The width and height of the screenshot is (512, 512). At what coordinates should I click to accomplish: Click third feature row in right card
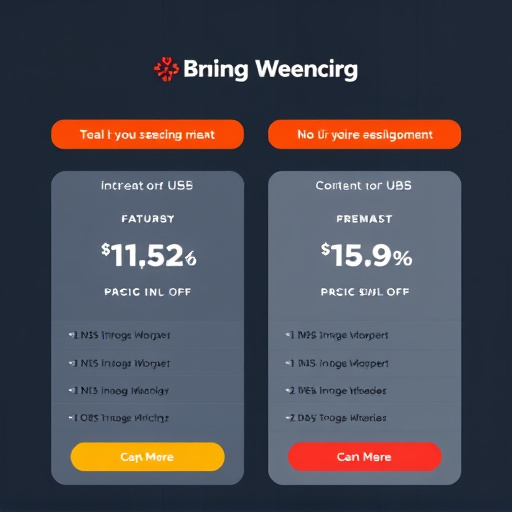(x=364, y=390)
